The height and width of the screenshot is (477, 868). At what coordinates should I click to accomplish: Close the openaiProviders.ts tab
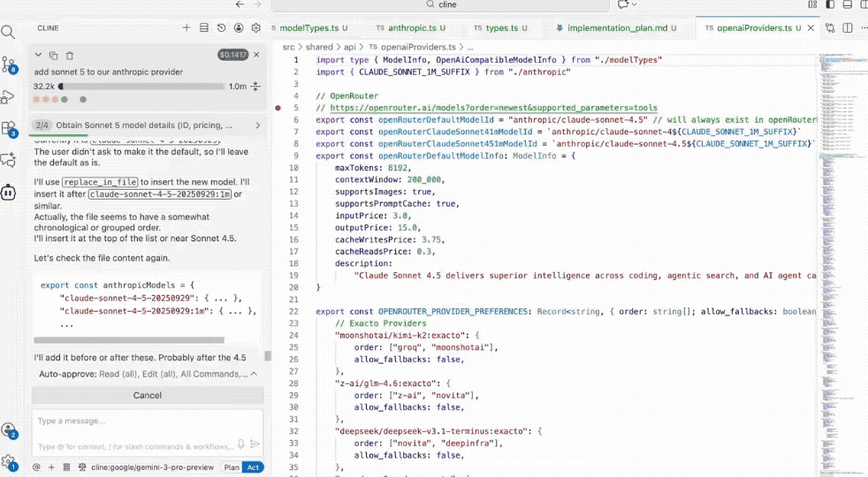(811, 27)
